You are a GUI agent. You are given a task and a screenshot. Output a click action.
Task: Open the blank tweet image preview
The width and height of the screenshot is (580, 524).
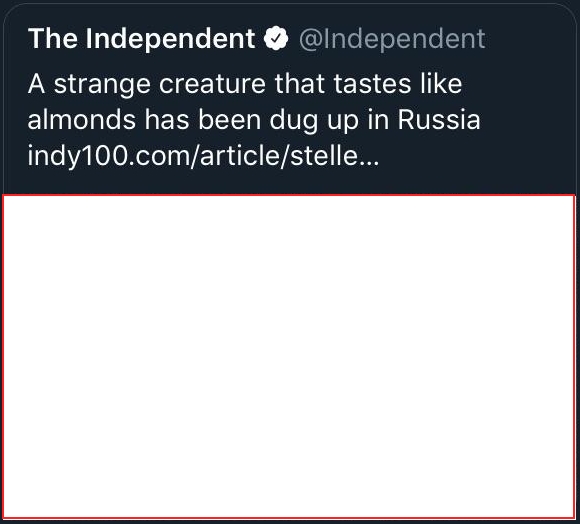289,356
